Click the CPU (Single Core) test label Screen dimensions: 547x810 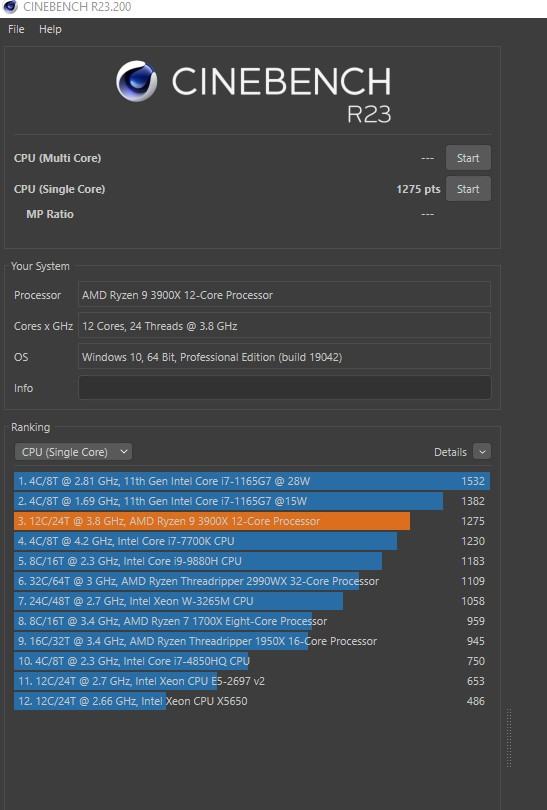[59, 189]
